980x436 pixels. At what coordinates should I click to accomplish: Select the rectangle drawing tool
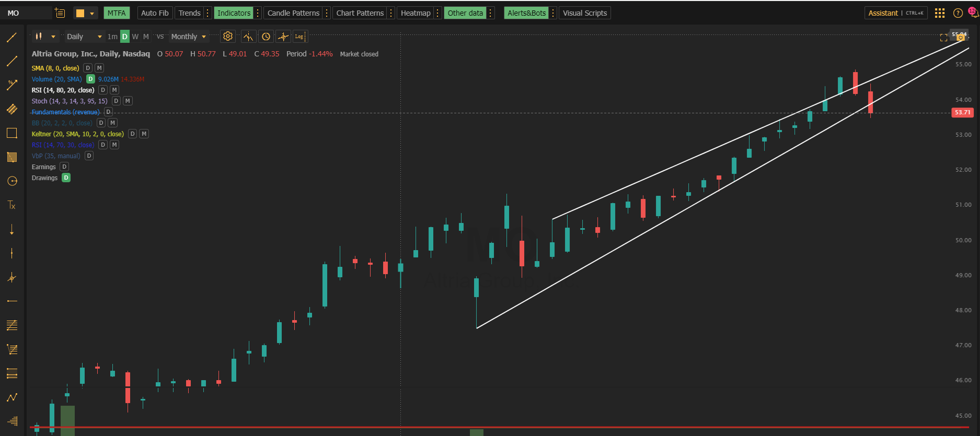[11, 133]
